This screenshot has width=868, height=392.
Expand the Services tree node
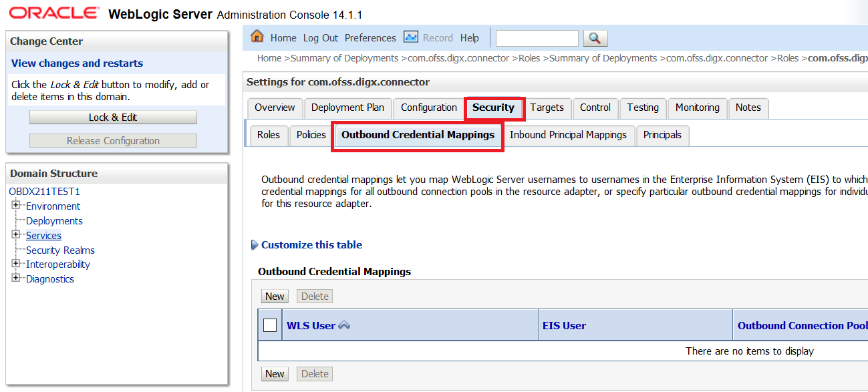(x=16, y=234)
